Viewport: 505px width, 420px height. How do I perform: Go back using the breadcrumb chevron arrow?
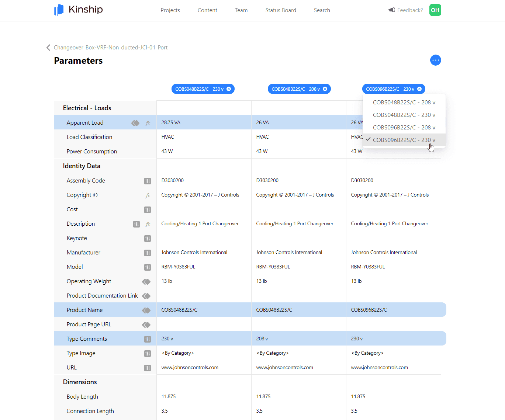click(x=48, y=48)
